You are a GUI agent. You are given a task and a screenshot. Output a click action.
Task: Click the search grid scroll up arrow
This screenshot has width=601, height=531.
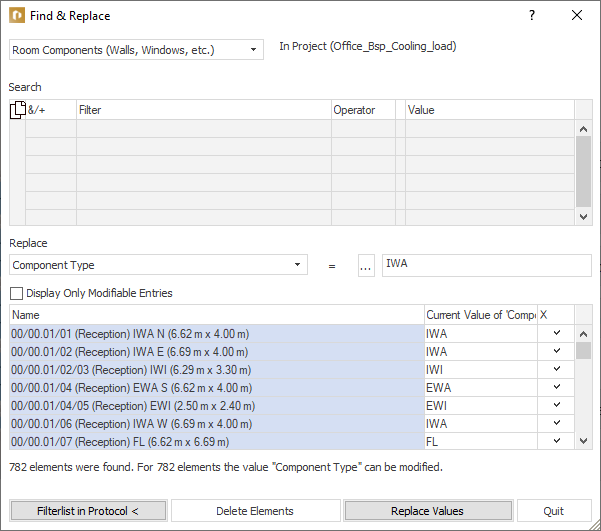(583, 129)
